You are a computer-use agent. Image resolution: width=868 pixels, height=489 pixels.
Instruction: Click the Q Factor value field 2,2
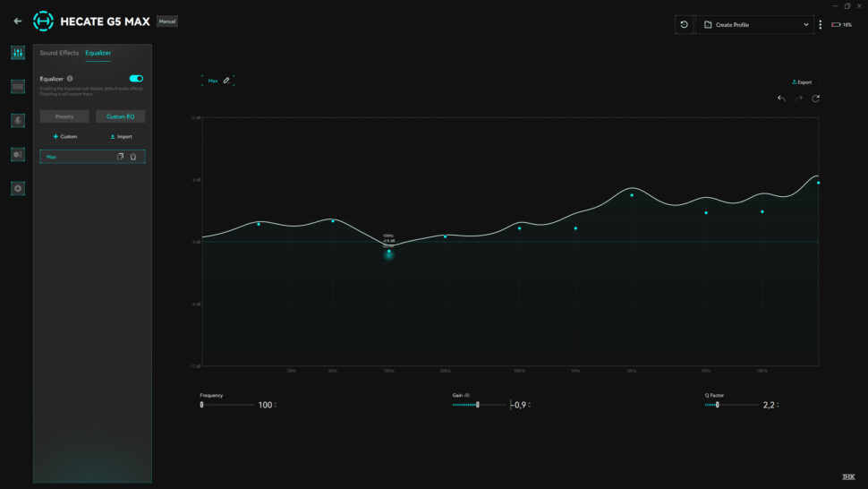pyautogui.click(x=769, y=405)
